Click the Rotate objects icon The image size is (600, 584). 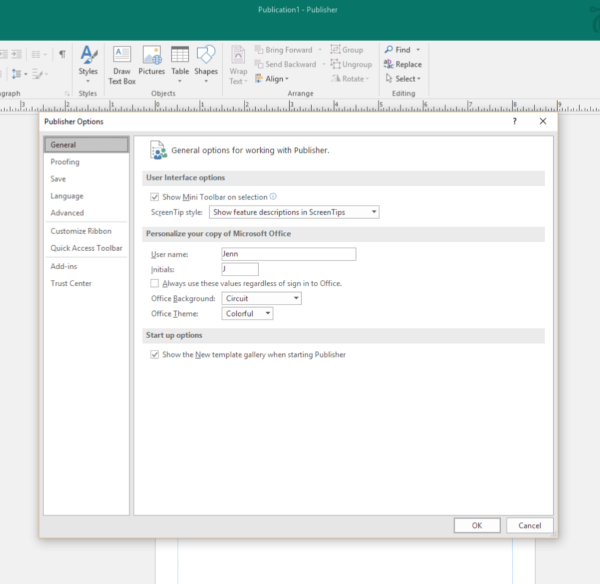pos(336,78)
